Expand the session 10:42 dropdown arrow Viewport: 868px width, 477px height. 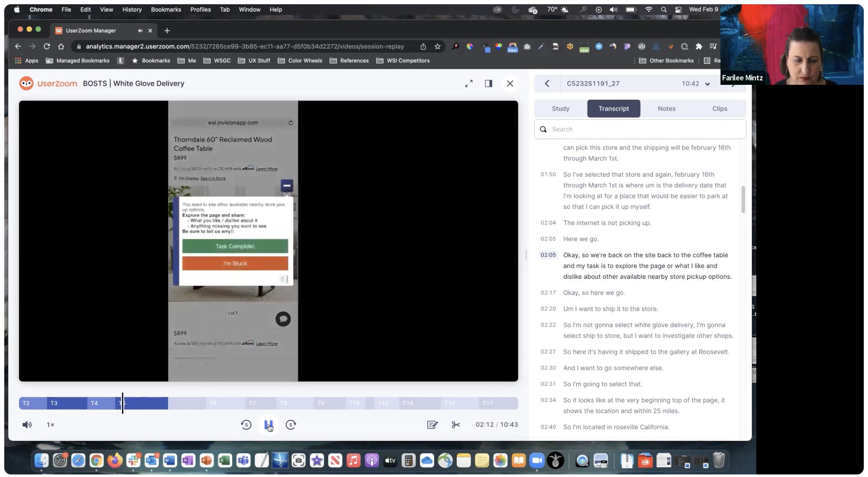pyautogui.click(x=707, y=84)
